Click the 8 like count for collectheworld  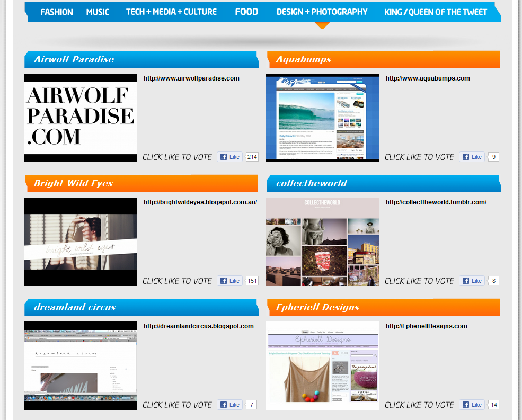tap(494, 281)
